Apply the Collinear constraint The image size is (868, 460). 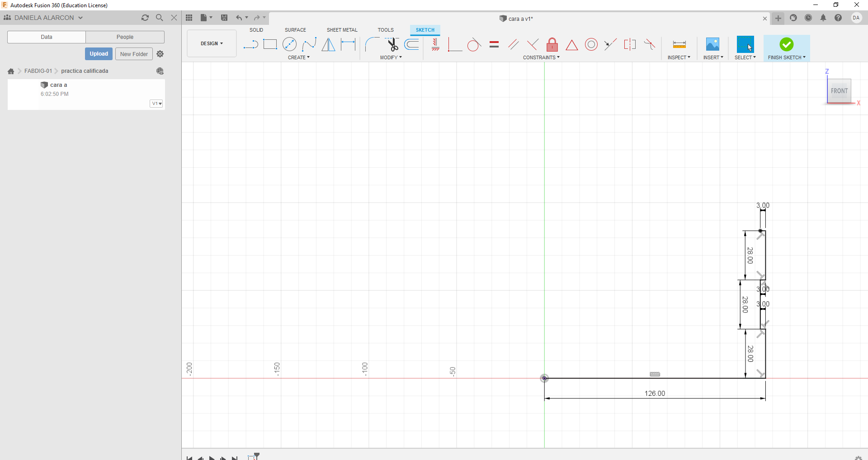click(610, 44)
